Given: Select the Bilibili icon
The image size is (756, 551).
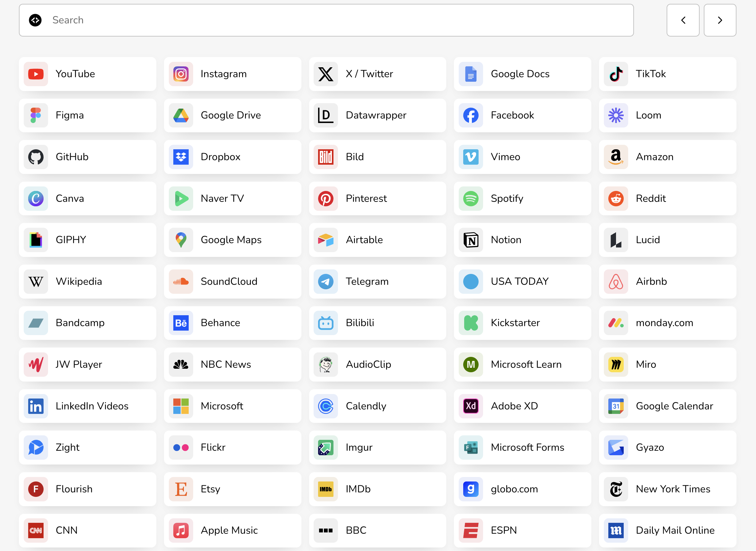Looking at the screenshot, I should [x=325, y=323].
